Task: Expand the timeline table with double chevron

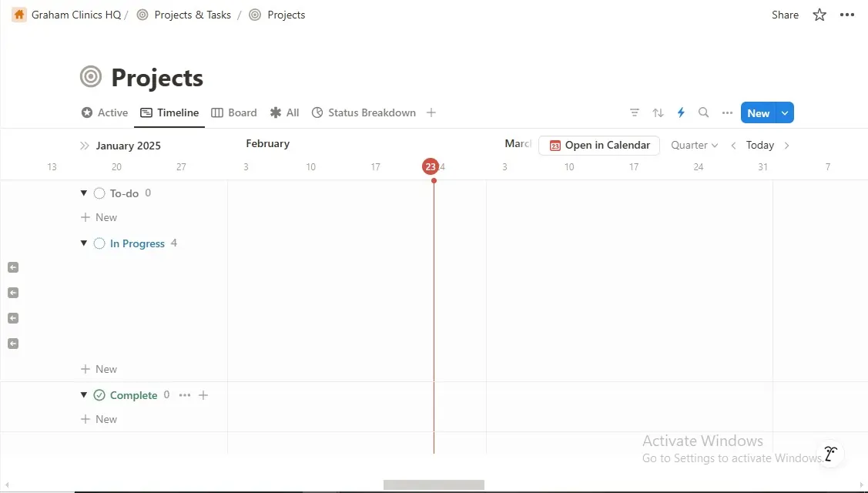Action: tap(84, 146)
